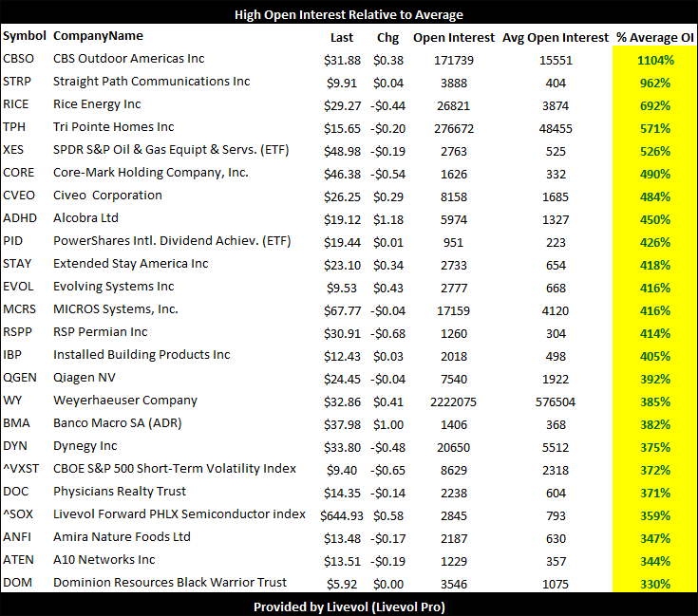Select SPDR S&P Oil & Gas Equipt ETF
Image resolution: width=698 pixels, height=616 pixels.
click(x=171, y=150)
